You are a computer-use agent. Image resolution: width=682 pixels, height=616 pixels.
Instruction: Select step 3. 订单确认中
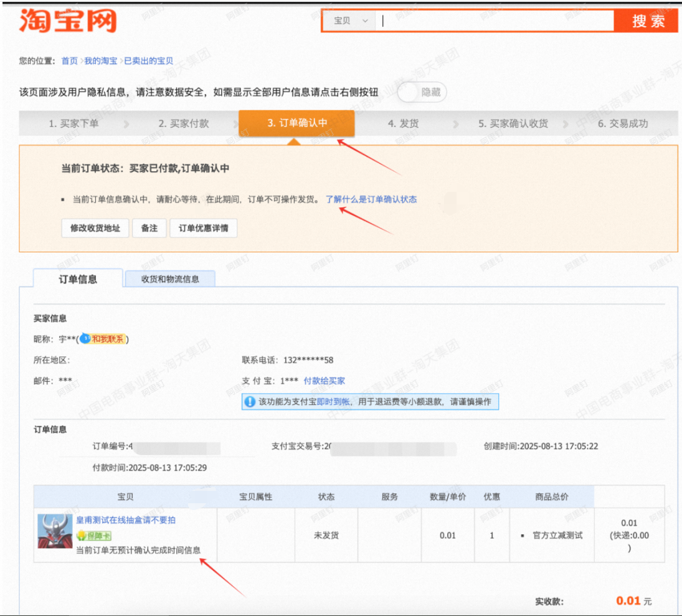point(296,123)
